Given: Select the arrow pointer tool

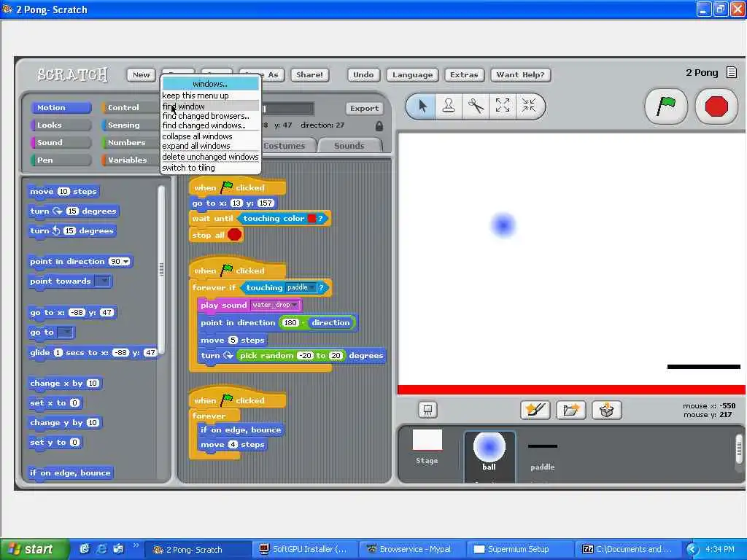Looking at the screenshot, I should click(422, 106).
